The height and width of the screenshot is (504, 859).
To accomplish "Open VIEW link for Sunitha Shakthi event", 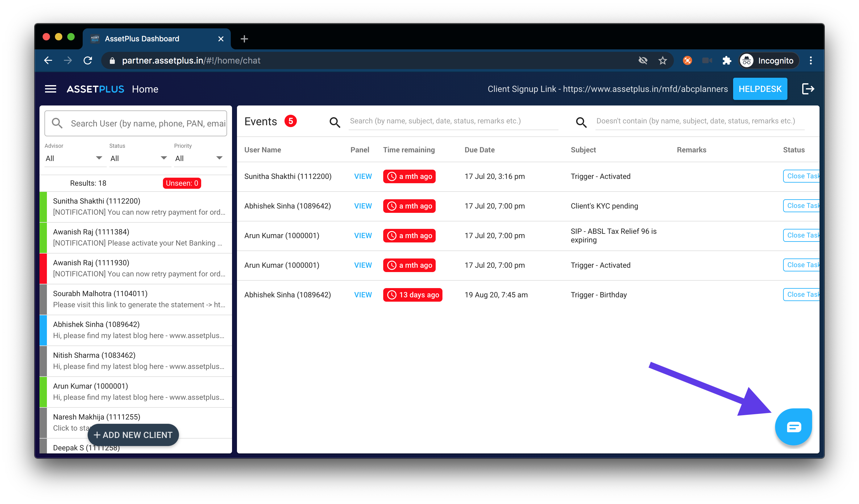I will click(x=363, y=176).
